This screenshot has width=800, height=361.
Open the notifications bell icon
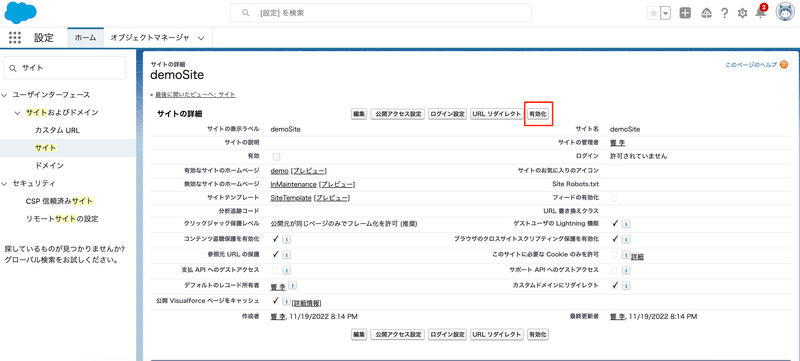761,13
